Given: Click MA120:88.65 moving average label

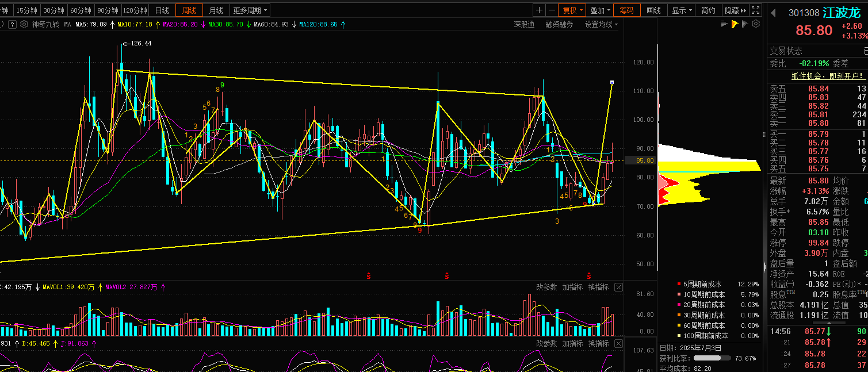Looking at the screenshot, I should 318,24.
